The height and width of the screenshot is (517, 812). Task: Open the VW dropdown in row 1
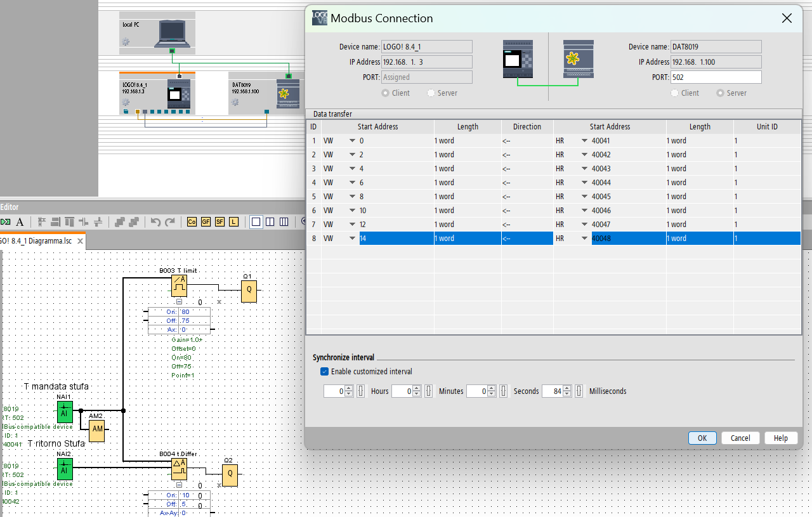click(x=352, y=141)
